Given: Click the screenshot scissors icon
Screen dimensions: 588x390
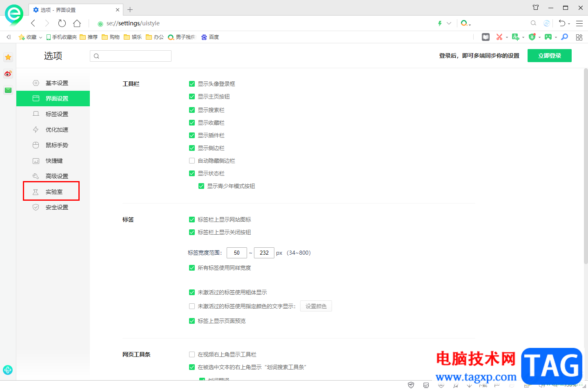Looking at the screenshot, I should coord(500,37).
